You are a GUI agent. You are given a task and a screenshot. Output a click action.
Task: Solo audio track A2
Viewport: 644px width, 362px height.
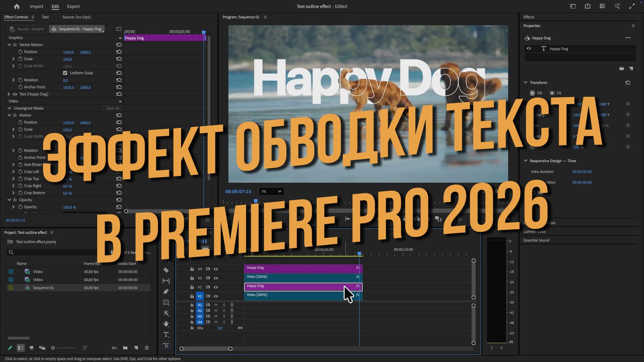point(224,311)
